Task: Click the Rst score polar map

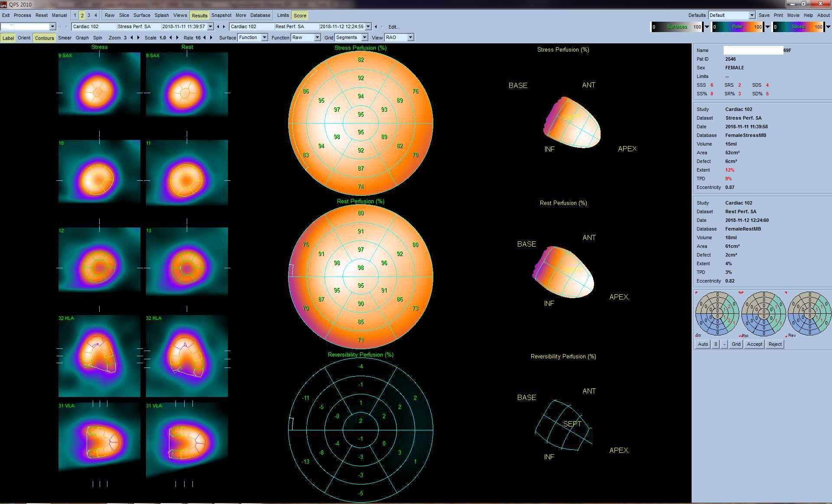Action: coord(764,314)
